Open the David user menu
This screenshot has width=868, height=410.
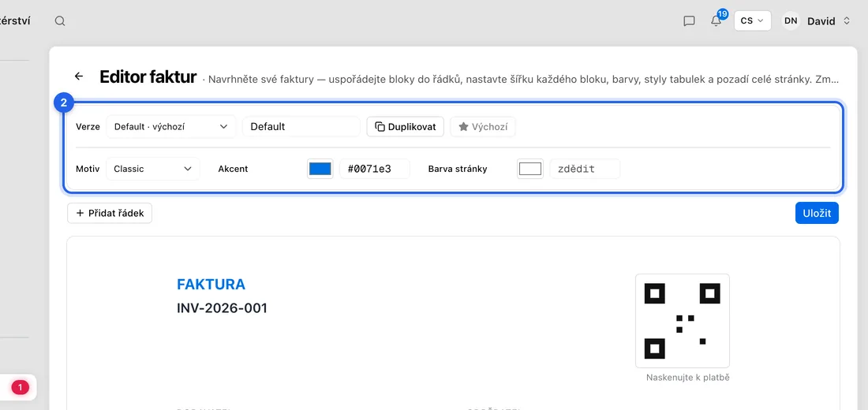[x=828, y=21]
